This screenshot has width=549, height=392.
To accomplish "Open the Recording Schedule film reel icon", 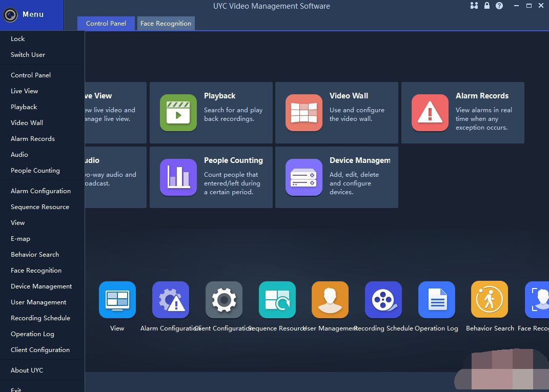I will [x=383, y=300].
